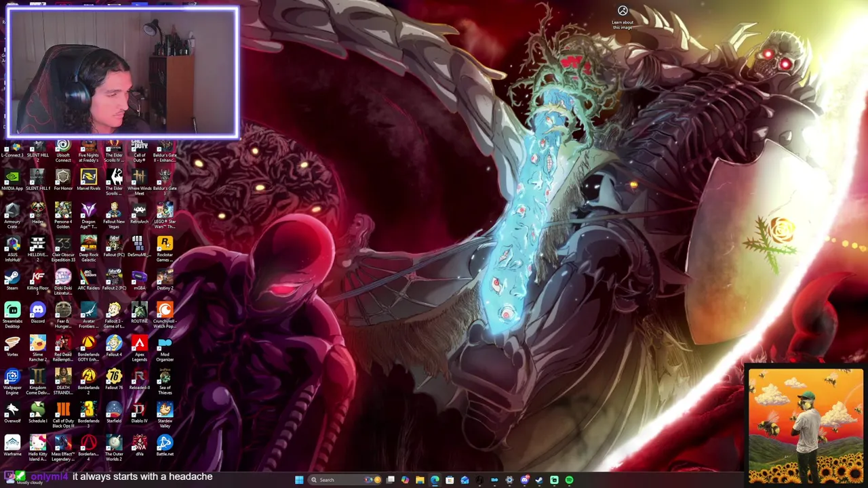Click the dlVa desktop icon
Screen dimensions: 868x488
click(139, 447)
